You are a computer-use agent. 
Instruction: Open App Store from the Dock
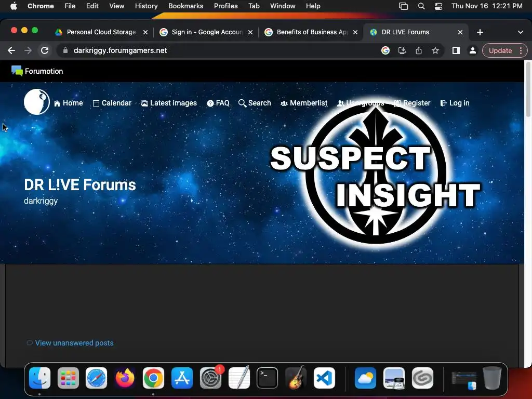(182, 378)
